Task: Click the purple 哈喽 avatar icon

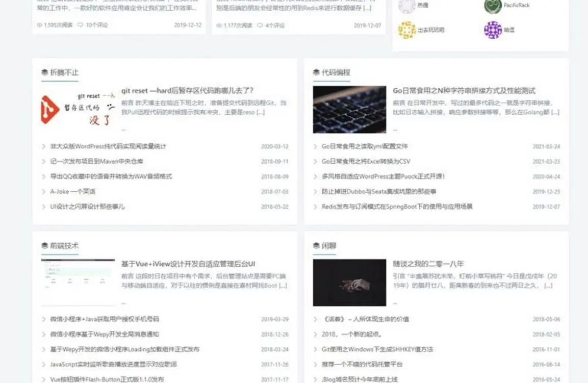Action: 492,30
